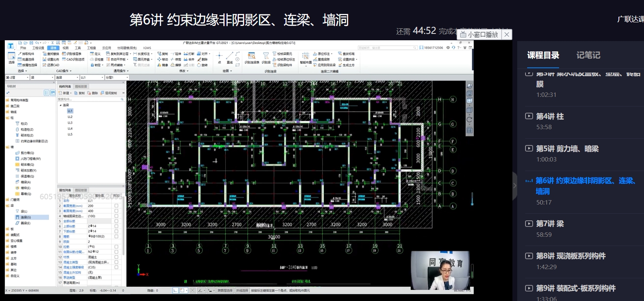The width and height of the screenshot is (644, 301).
Task: Open the 工程设置 ribbon tab
Action: point(38,48)
